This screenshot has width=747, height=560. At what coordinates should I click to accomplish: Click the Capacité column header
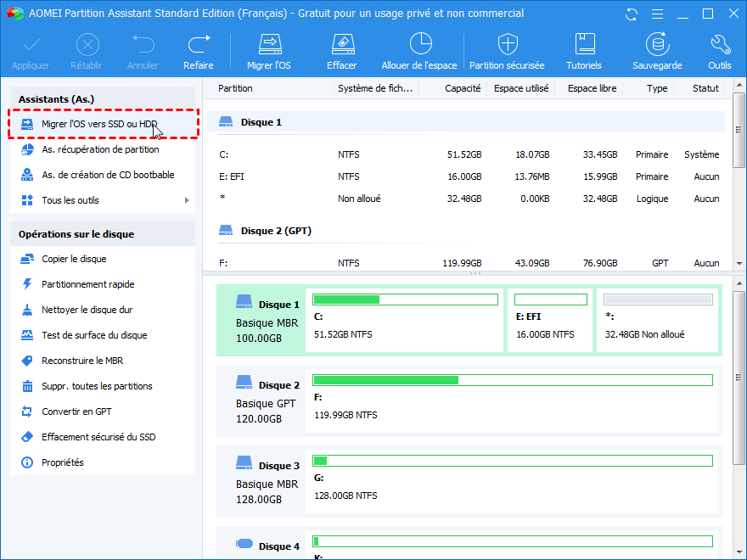click(463, 88)
